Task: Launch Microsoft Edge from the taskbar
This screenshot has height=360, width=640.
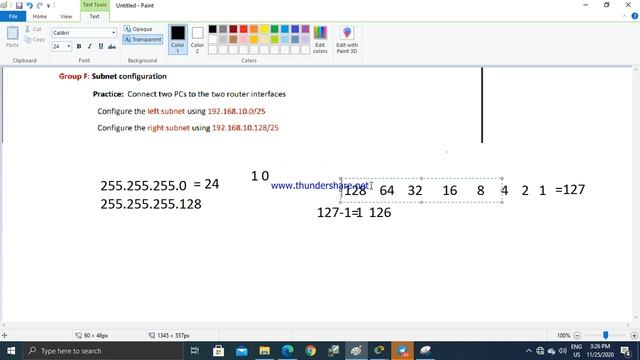Action: [x=287, y=351]
